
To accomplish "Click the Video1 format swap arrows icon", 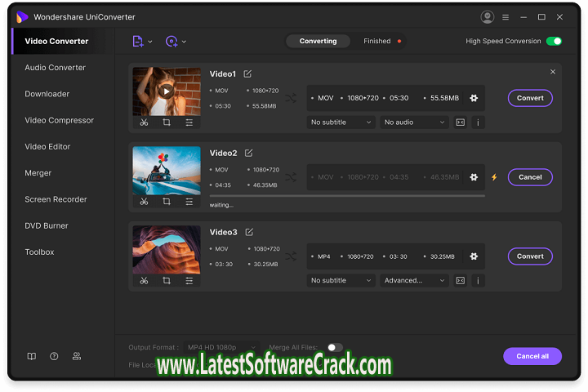I will [x=291, y=98].
